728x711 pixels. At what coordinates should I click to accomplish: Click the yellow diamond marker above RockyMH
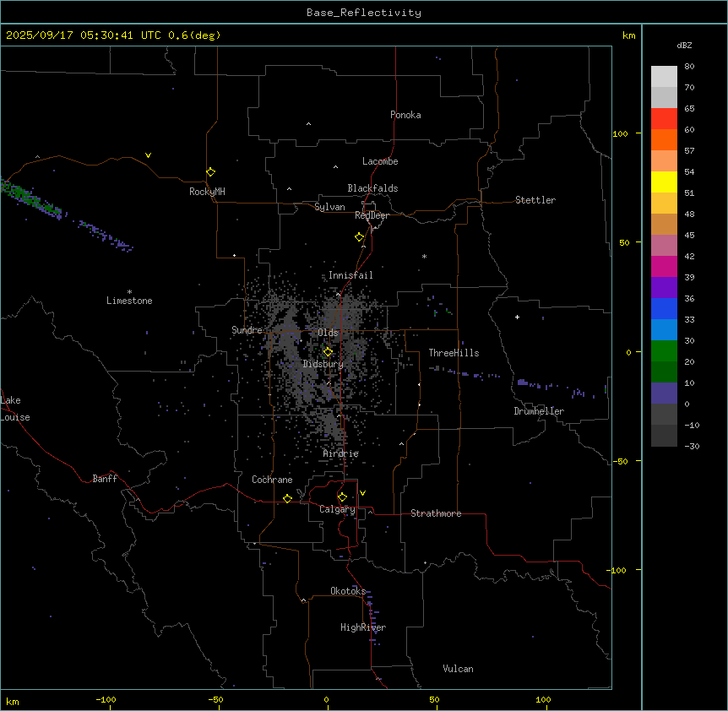(x=210, y=171)
